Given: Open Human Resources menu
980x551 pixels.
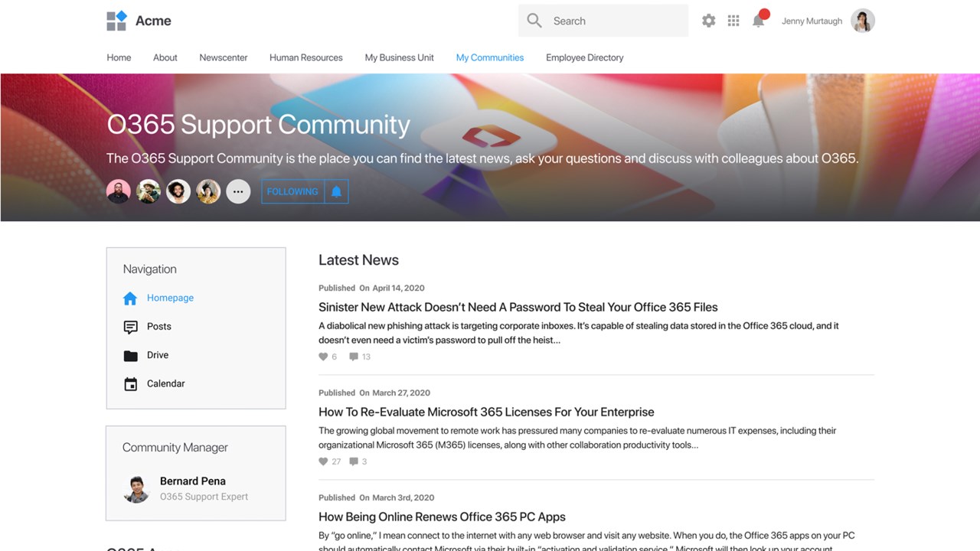Looking at the screenshot, I should [x=306, y=57].
